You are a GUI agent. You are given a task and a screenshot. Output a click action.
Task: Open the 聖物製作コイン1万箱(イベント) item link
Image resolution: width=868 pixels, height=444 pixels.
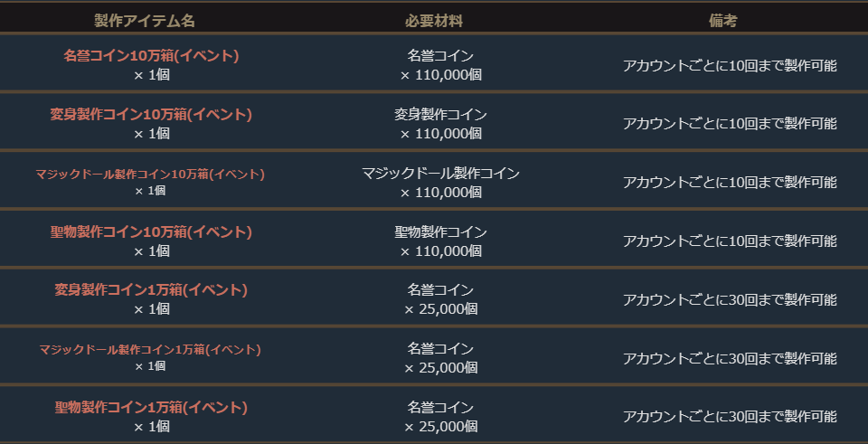click(151, 408)
